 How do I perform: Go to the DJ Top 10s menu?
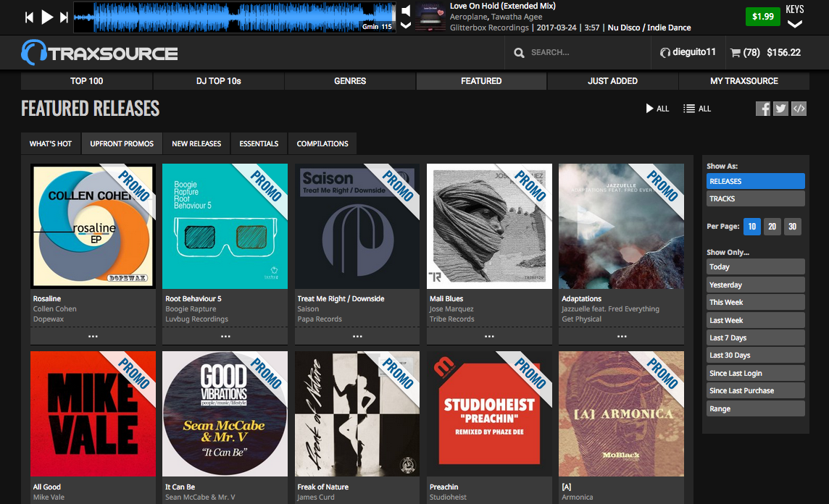coord(218,81)
